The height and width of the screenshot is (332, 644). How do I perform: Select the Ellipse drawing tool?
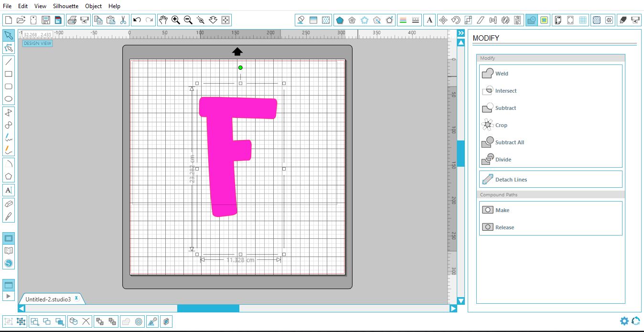click(8, 98)
